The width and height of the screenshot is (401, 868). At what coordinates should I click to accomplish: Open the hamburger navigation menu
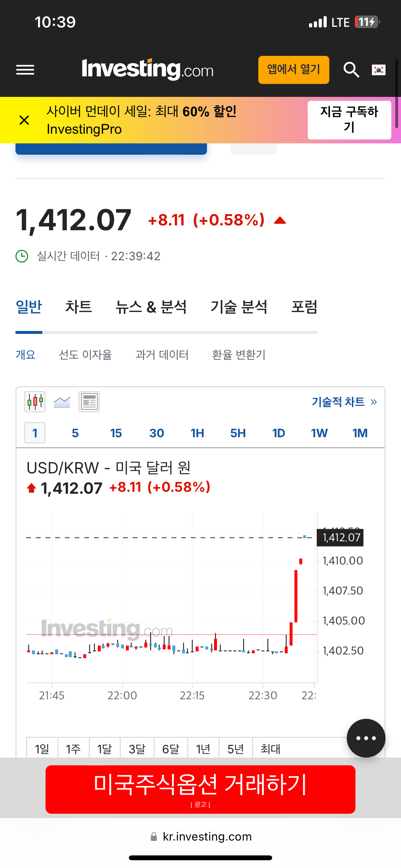[x=25, y=70]
